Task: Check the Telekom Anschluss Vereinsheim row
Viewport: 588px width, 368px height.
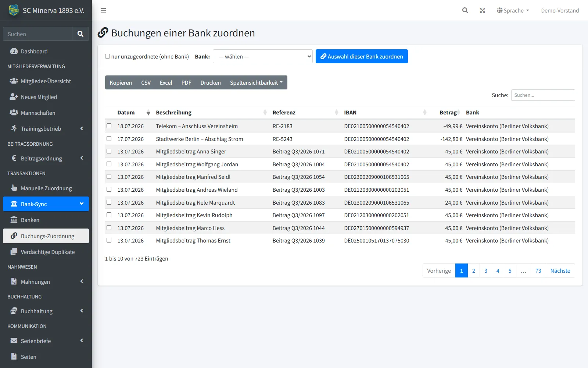Action: click(x=109, y=126)
